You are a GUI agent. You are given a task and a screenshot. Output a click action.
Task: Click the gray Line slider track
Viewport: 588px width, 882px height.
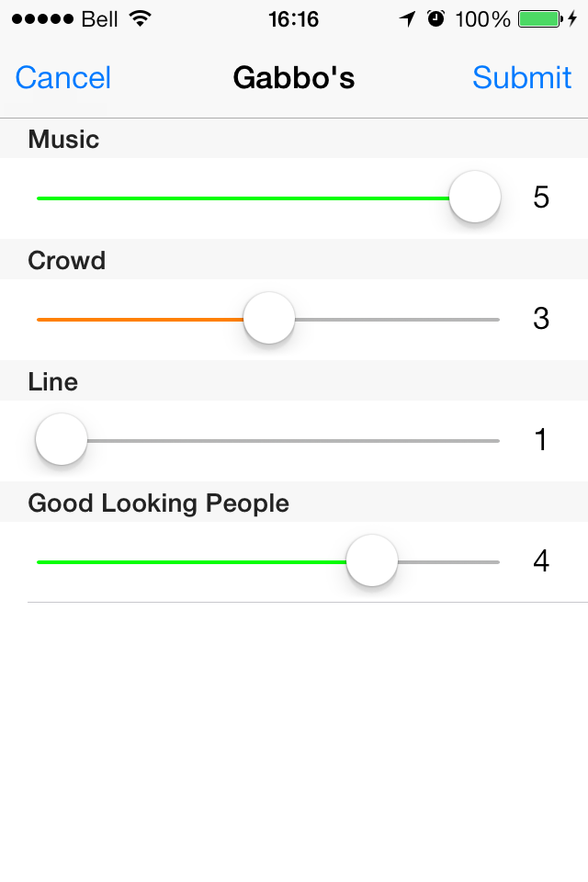point(293,441)
